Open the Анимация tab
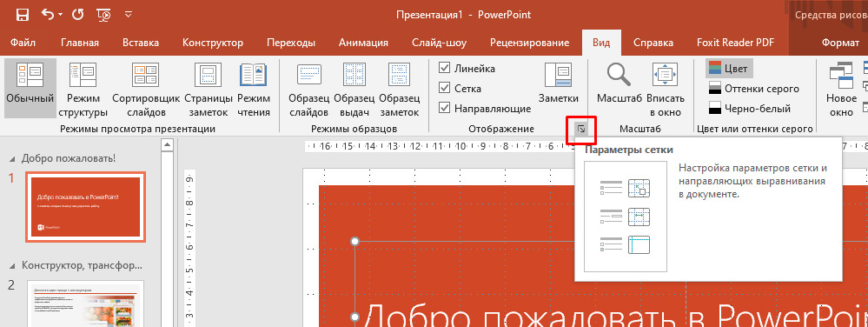Viewport: 868px width, 327px height. coord(363,43)
